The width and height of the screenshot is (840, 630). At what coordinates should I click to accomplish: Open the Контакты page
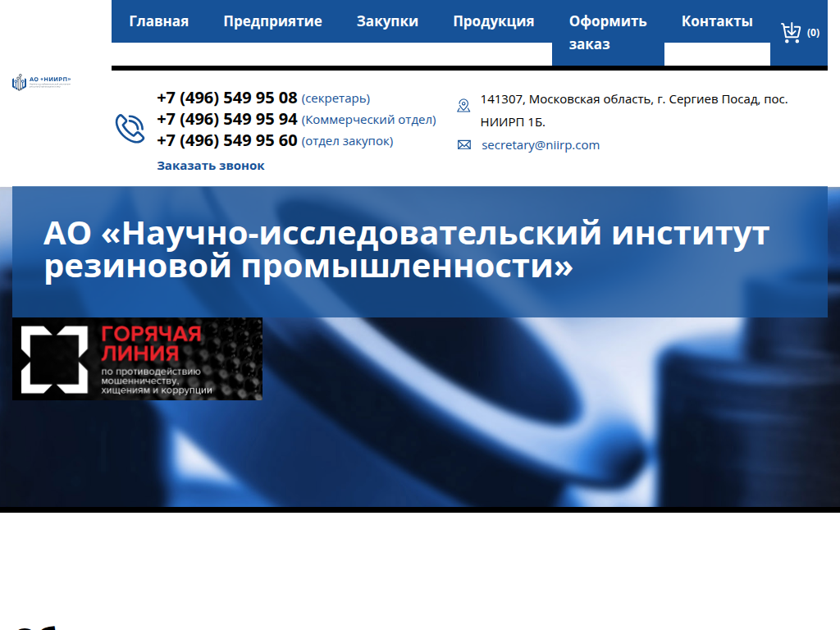pos(715,21)
